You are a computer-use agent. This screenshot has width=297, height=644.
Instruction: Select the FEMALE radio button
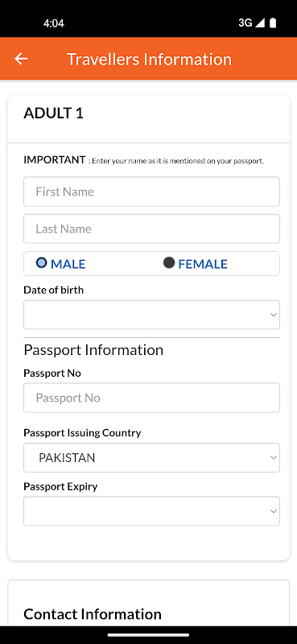click(x=169, y=262)
